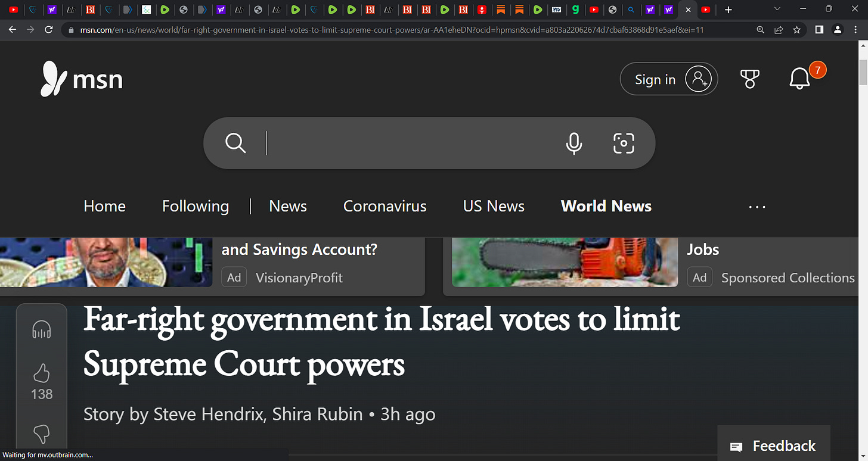
Task: Open the rewards medal icon
Action: tap(749, 79)
